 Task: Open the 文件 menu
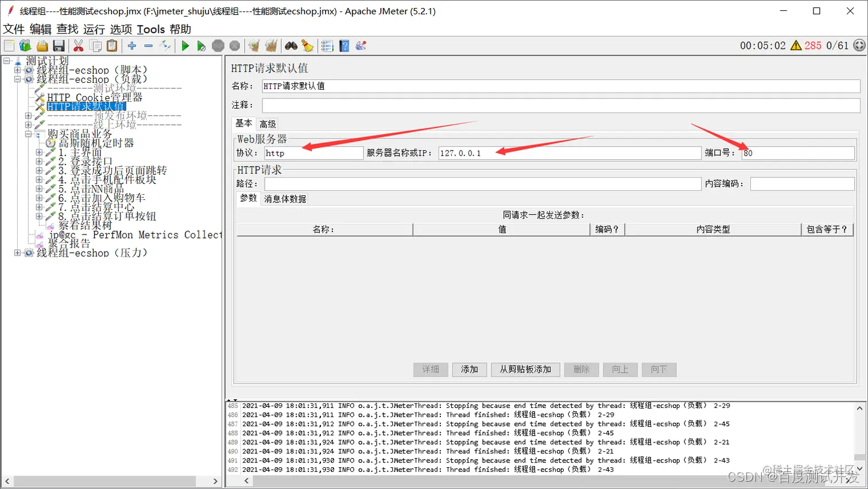tap(14, 29)
